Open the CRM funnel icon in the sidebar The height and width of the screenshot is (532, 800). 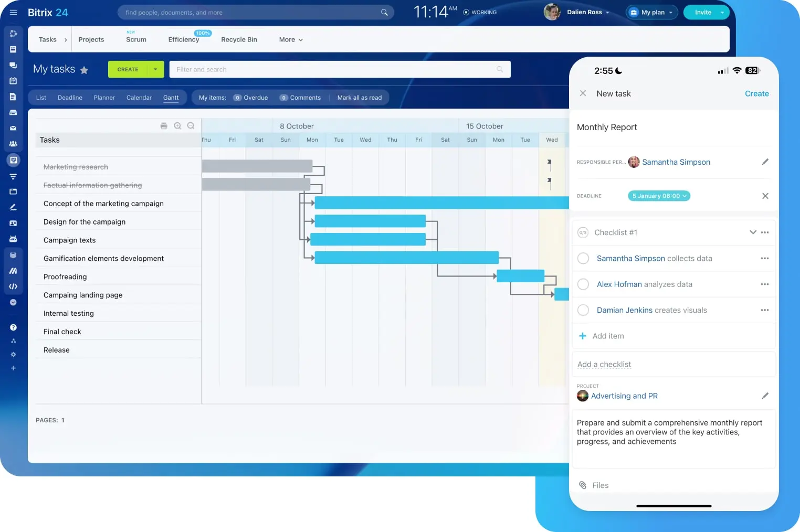click(x=13, y=176)
